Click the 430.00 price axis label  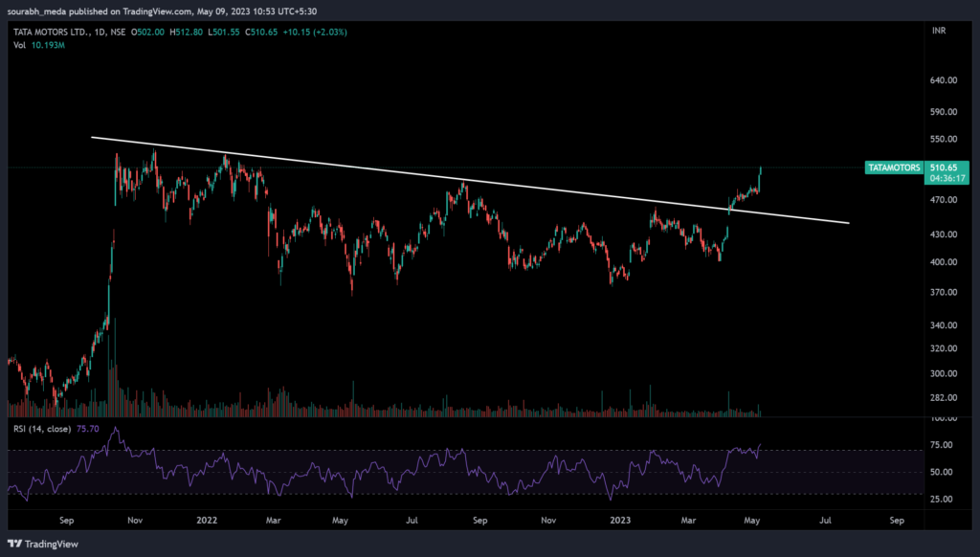pyautogui.click(x=944, y=234)
